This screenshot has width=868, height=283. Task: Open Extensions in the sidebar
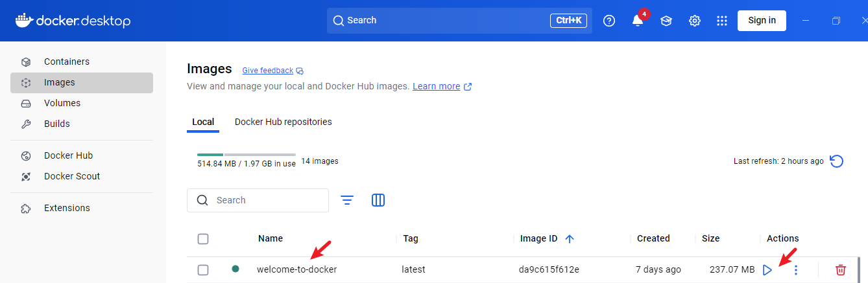click(82, 208)
